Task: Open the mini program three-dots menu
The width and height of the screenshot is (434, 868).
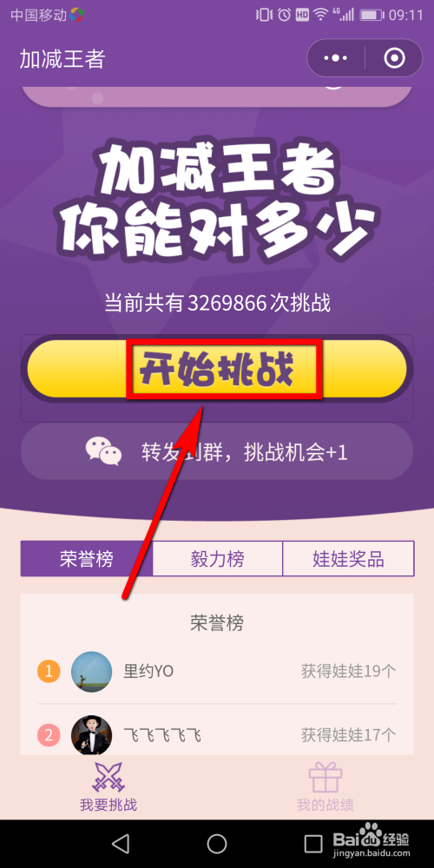Action: (x=336, y=57)
